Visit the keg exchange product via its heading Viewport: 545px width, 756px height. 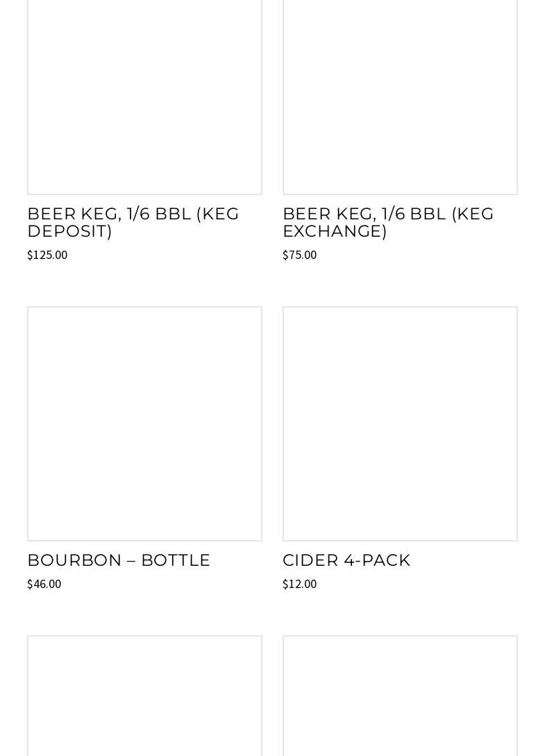coord(388,222)
